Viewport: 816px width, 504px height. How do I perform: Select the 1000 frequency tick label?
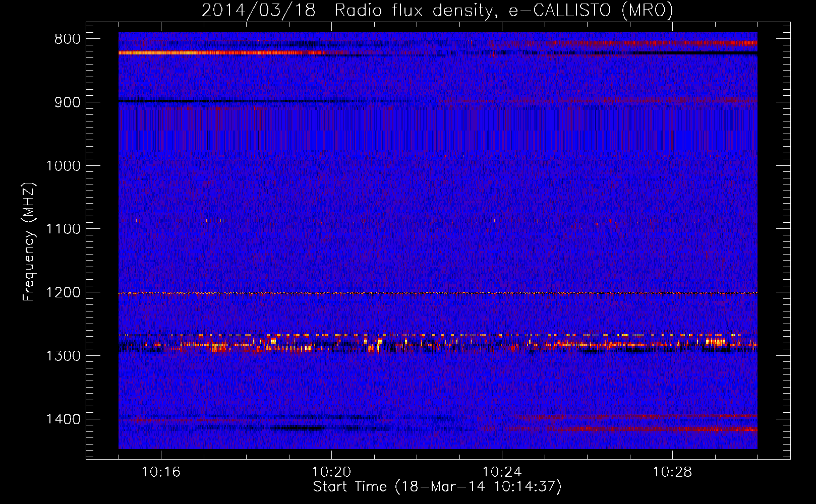click(x=63, y=166)
